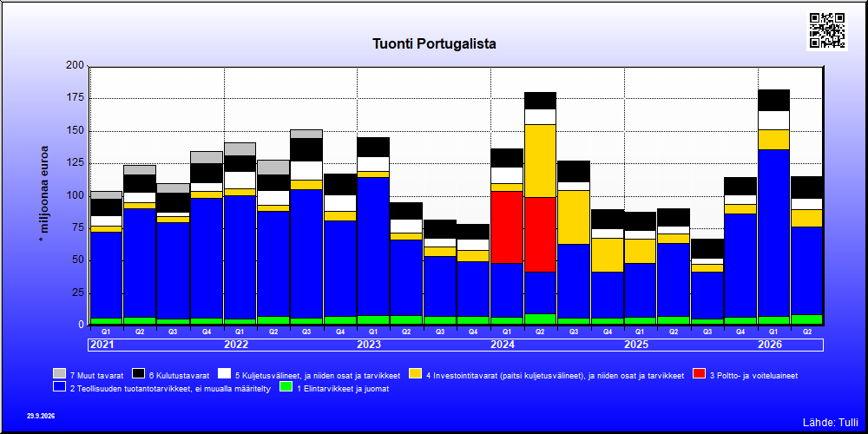Click the red swatch for Poltto- ja voiteluaineet
868x434 pixels.
pyautogui.click(x=699, y=374)
